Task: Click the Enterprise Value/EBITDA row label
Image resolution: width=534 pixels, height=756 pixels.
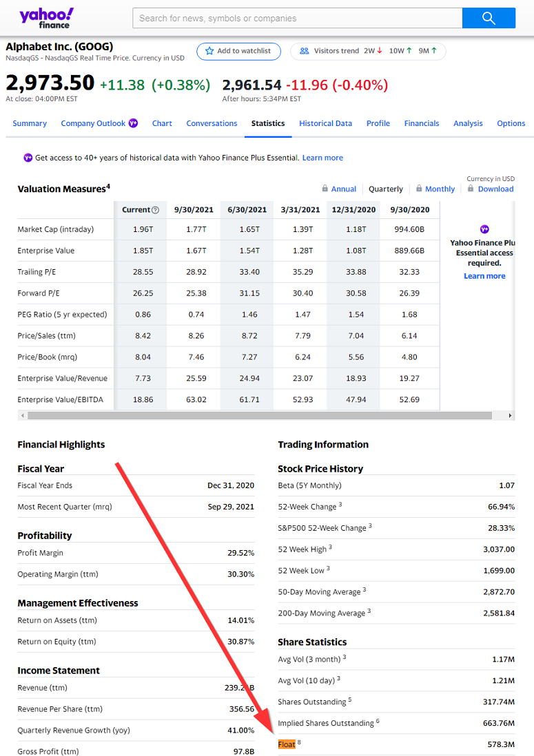Action: click(61, 400)
